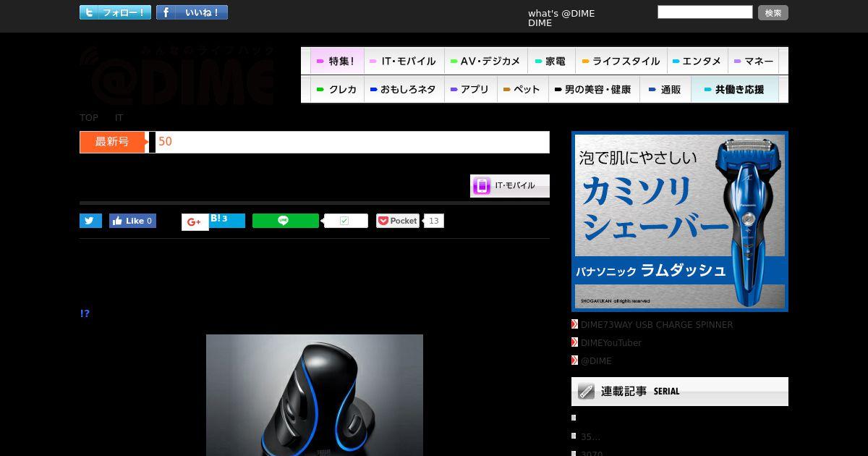Click the vertical mouse product image
This screenshot has width=868, height=456.
[x=315, y=395]
